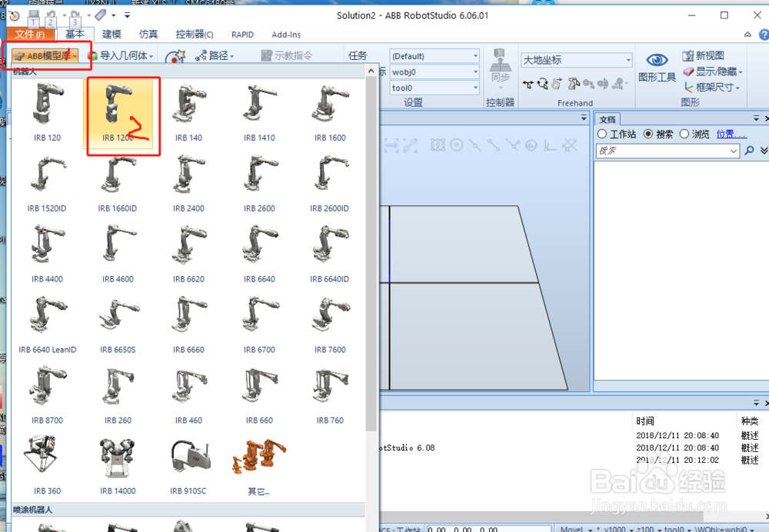Switch to the 仿真 simulation tab
Viewport: 769px width, 532px height.
pos(148,35)
